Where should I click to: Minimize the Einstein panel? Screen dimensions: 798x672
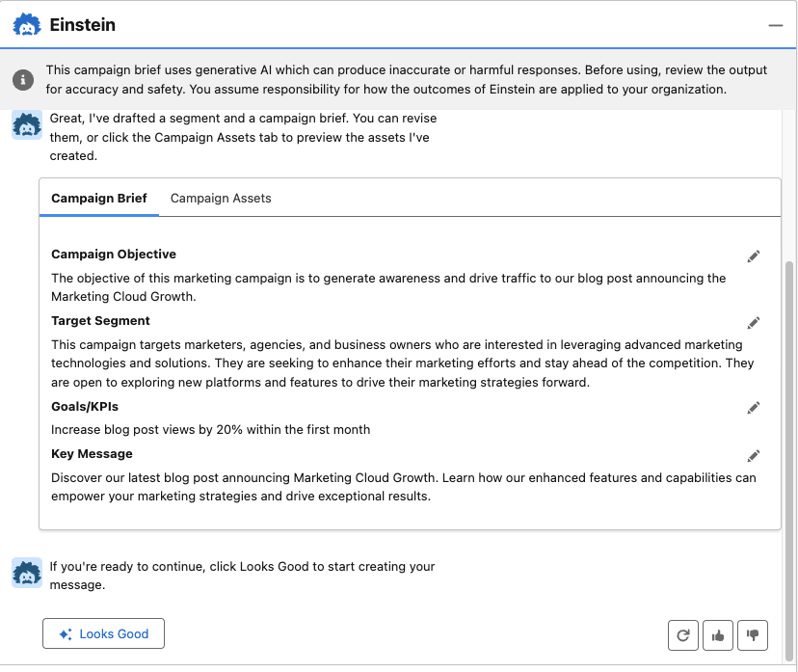click(776, 25)
